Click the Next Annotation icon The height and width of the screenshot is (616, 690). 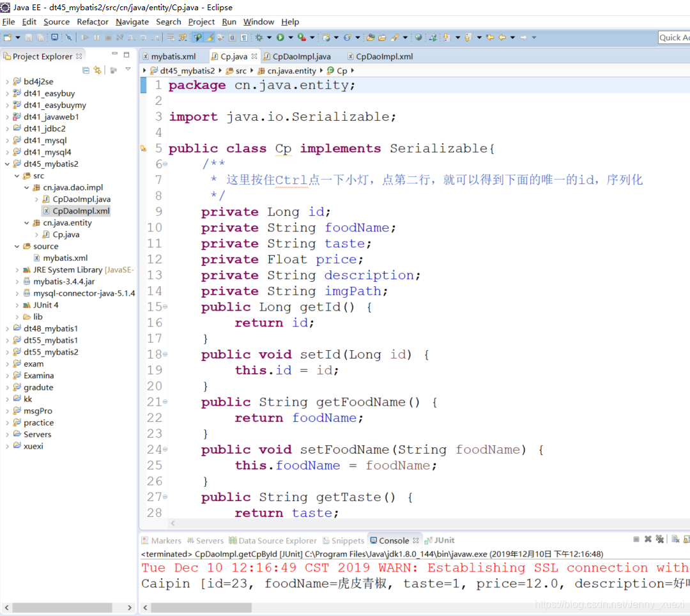(446, 38)
